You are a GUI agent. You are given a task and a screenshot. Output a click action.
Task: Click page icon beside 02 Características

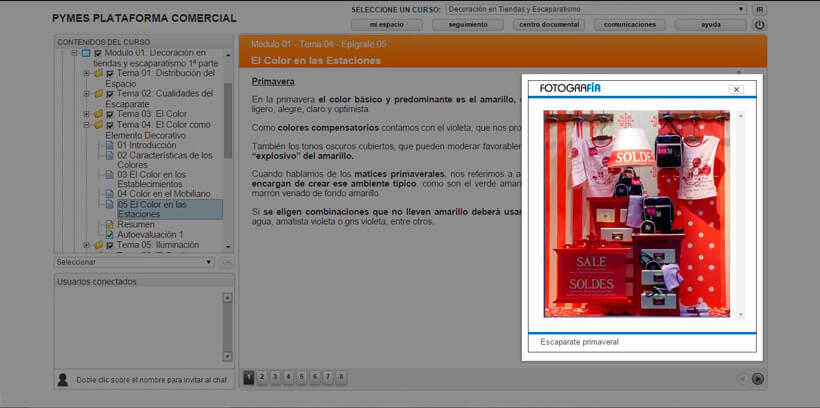pyautogui.click(x=109, y=155)
